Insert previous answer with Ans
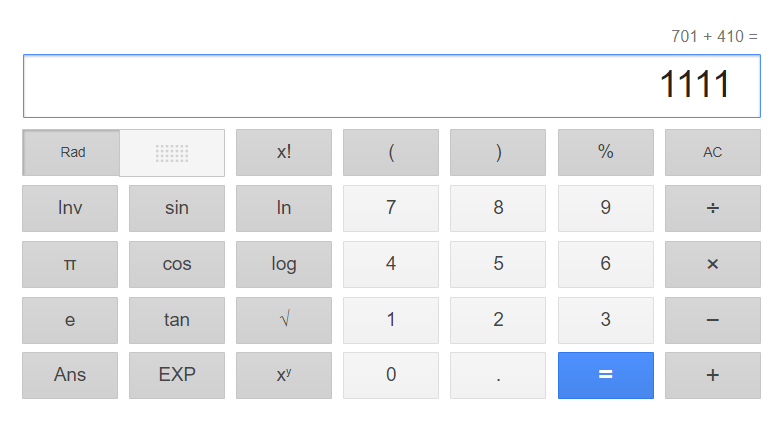780x428 pixels. click(70, 375)
